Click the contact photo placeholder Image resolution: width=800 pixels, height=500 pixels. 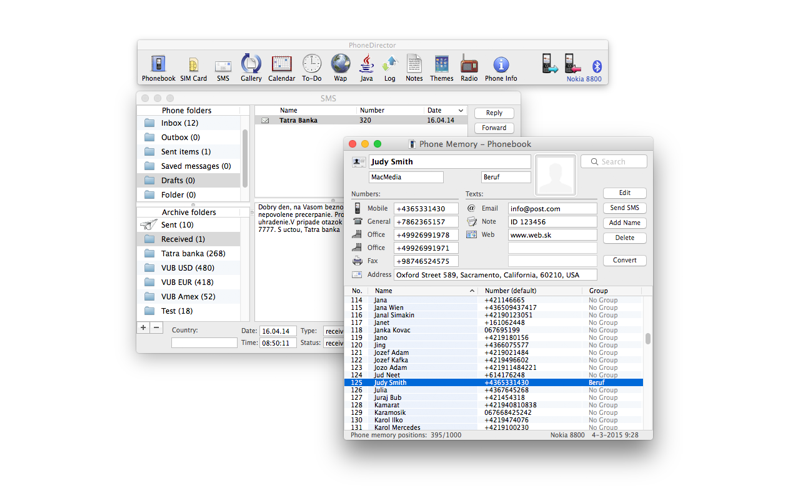tap(555, 174)
